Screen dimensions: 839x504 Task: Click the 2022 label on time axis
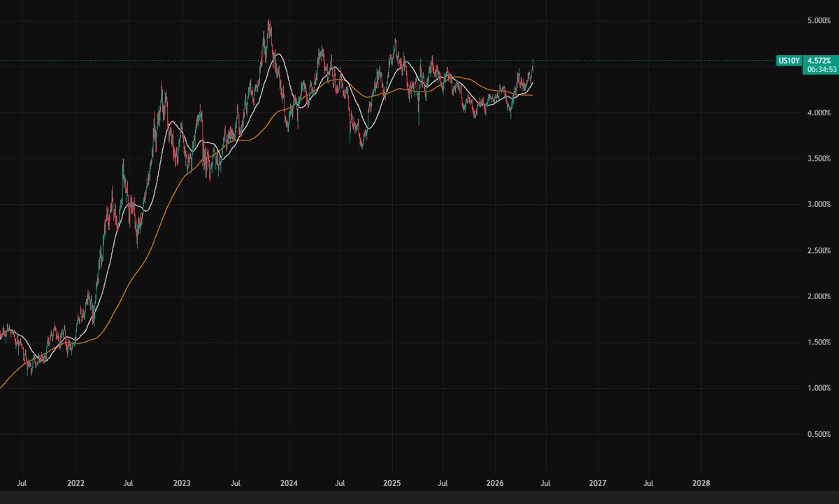(x=76, y=482)
